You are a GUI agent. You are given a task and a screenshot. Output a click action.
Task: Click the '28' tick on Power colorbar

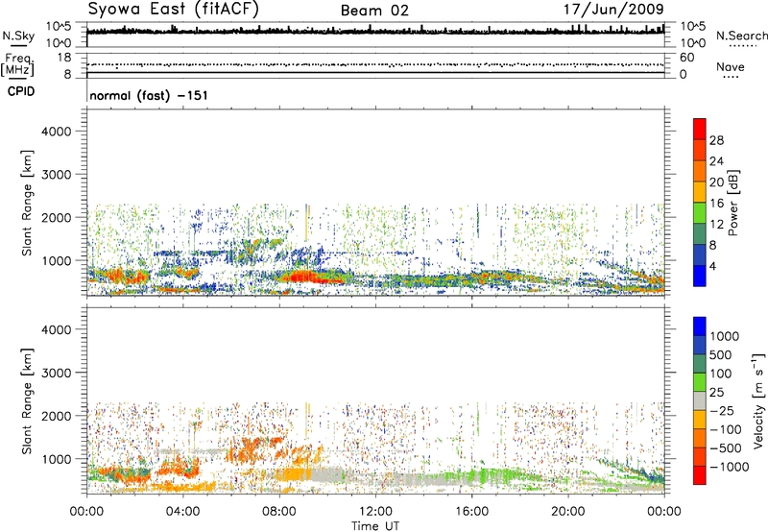coord(716,140)
